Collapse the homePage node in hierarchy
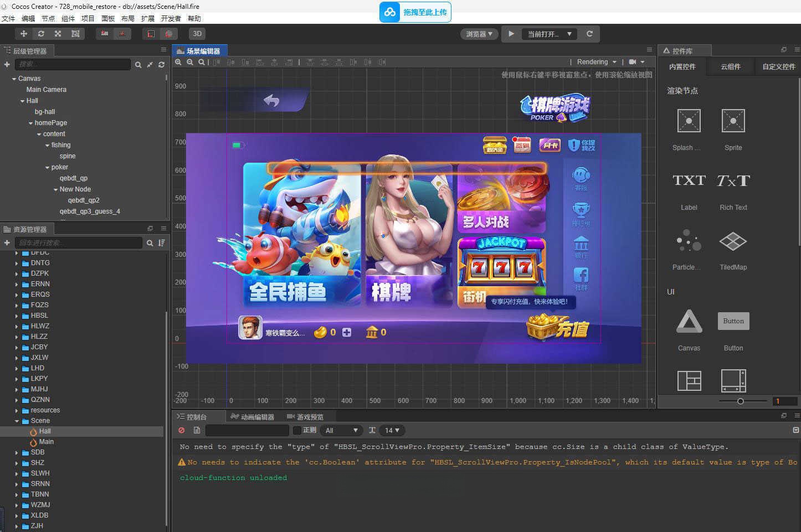This screenshot has height=532, width=801. pyautogui.click(x=31, y=123)
